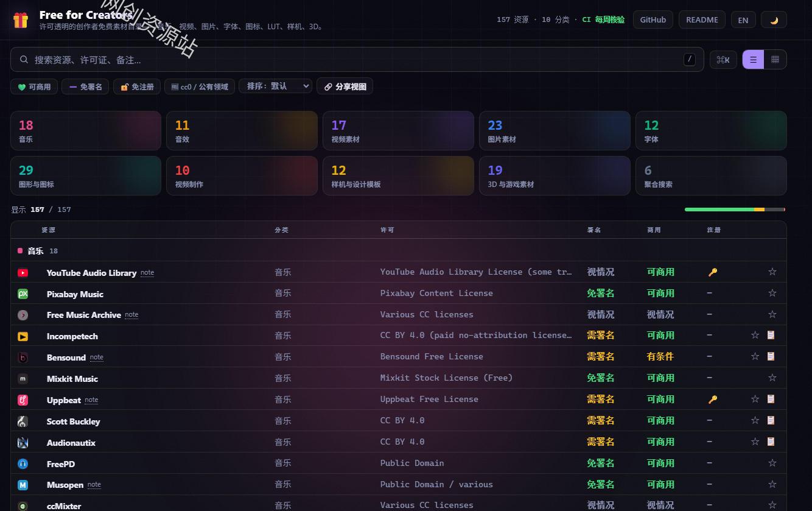Click the license distribution color bar
The image size is (812, 511).
[735, 210]
